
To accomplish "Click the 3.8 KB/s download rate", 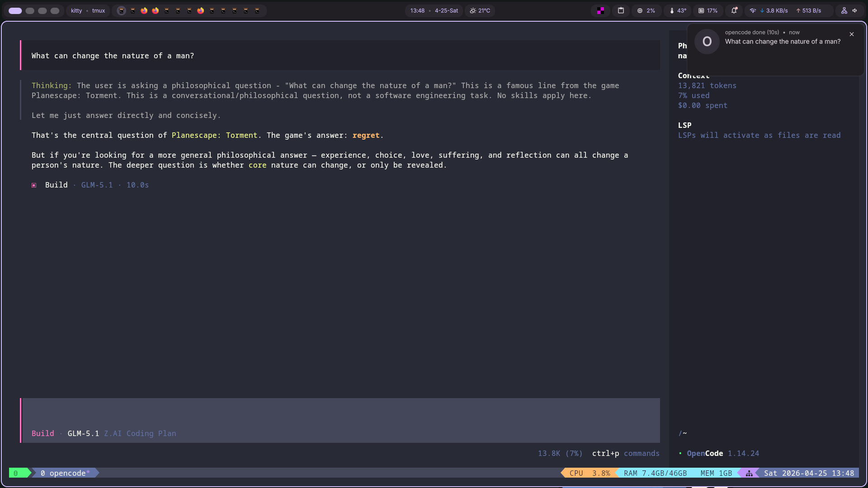I will tap(774, 11).
